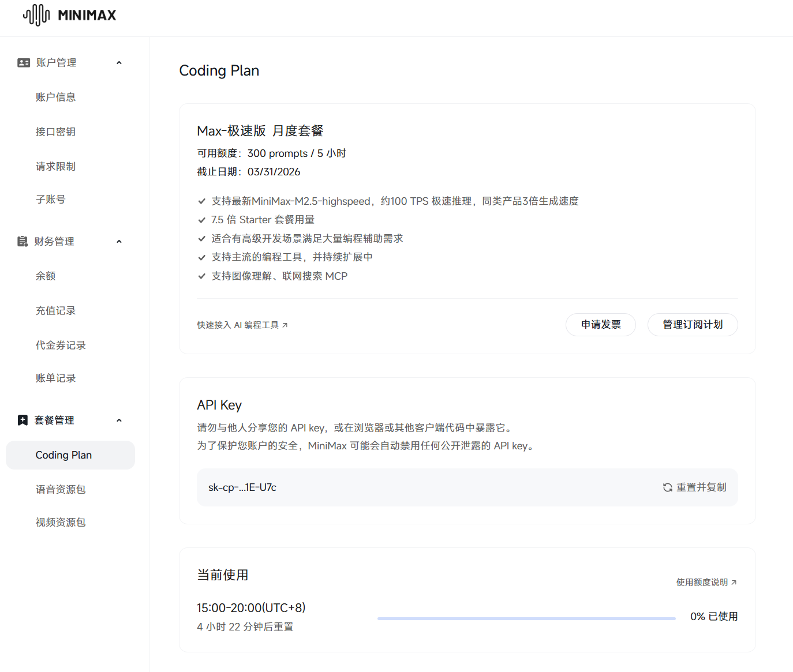Select Coding Plan in the sidebar
Image resolution: width=793 pixels, height=672 pixels.
(63, 455)
